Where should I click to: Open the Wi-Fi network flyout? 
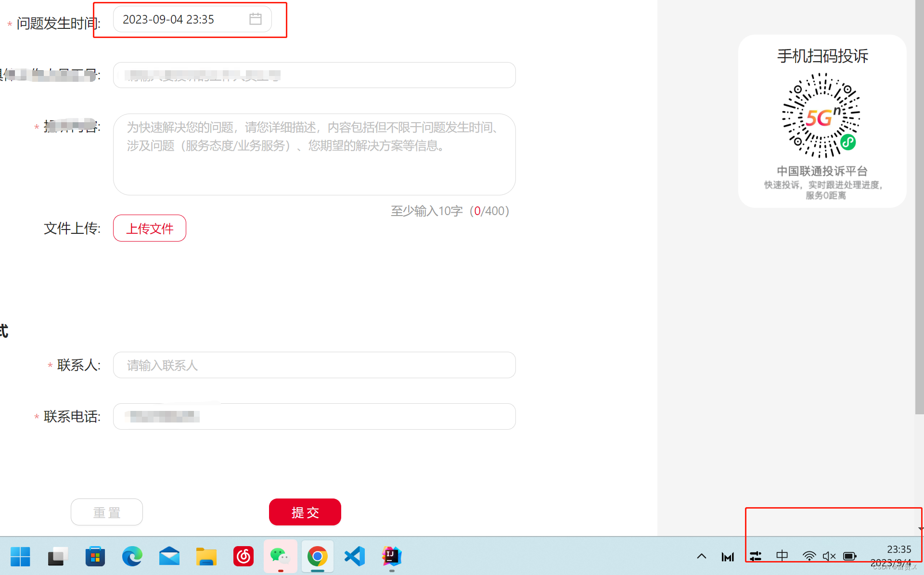pos(809,556)
